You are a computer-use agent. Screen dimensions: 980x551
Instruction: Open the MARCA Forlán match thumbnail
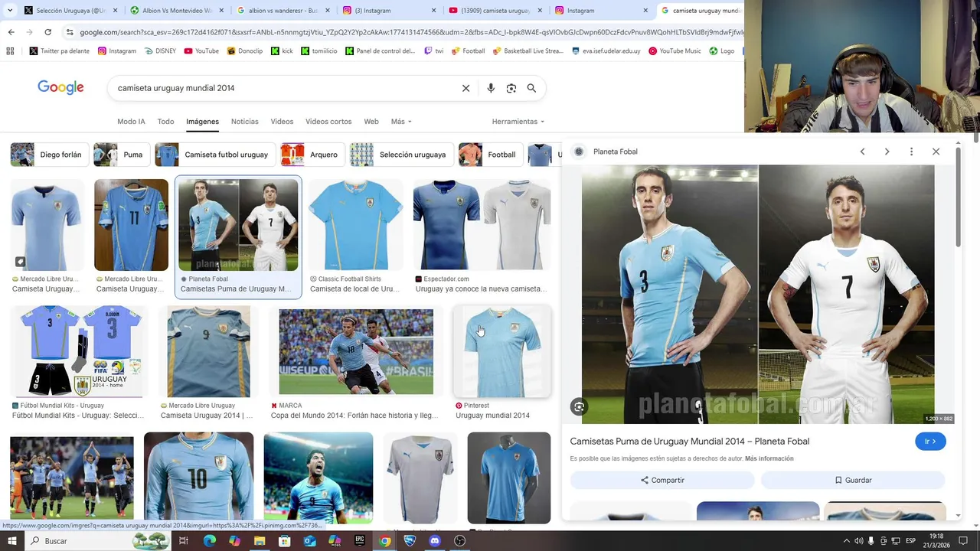coord(356,352)
